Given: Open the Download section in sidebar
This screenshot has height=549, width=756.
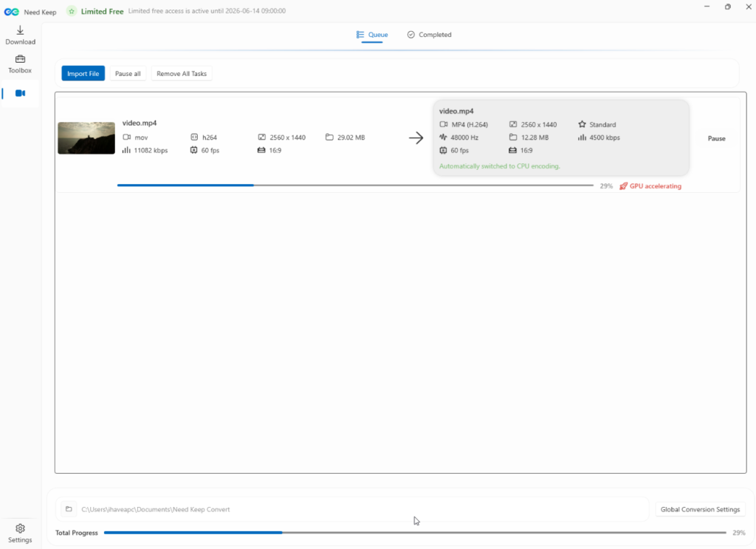Looking at the screenshot, I should (x=20, y=35).
